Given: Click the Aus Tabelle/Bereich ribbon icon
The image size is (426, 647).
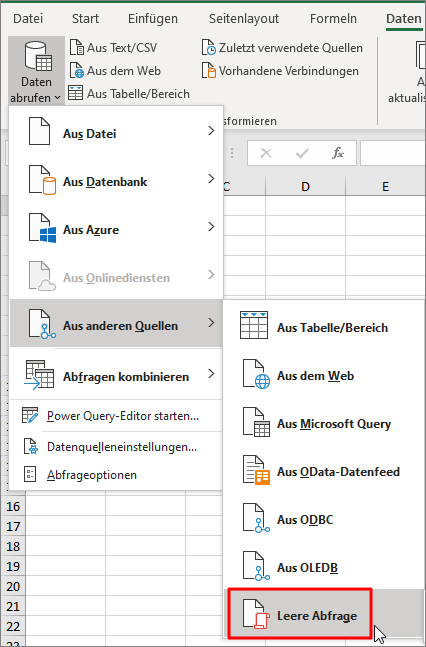Looking at the screenshot, I should click(x=76, y=93).
